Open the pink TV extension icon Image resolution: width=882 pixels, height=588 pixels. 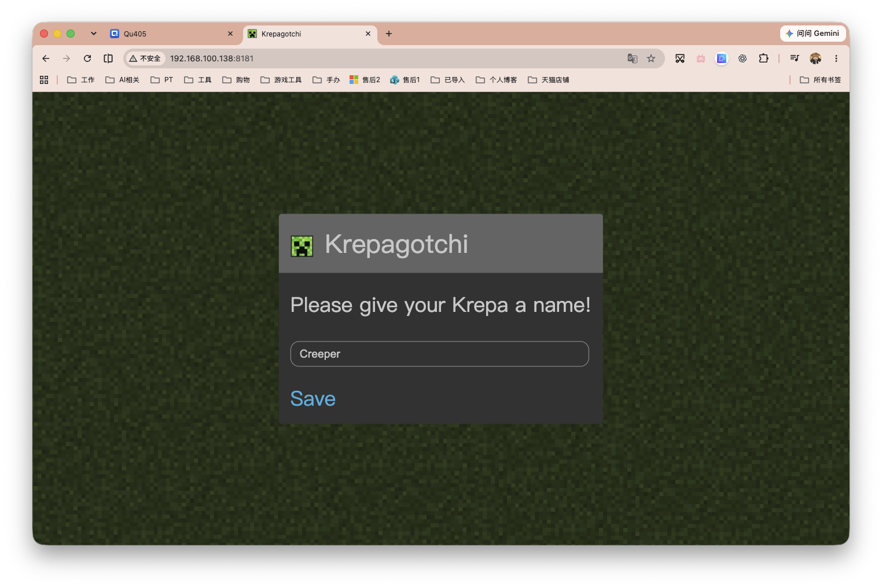coord(701,58)
